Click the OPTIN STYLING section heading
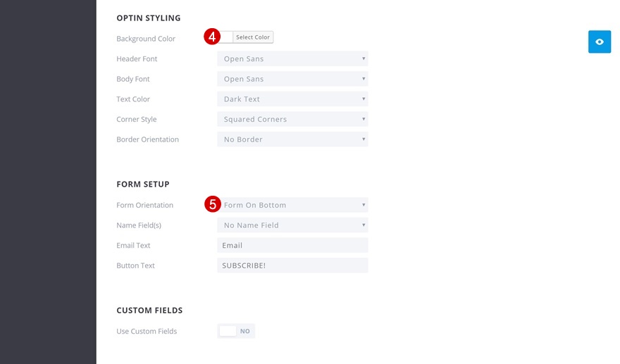 149,18
